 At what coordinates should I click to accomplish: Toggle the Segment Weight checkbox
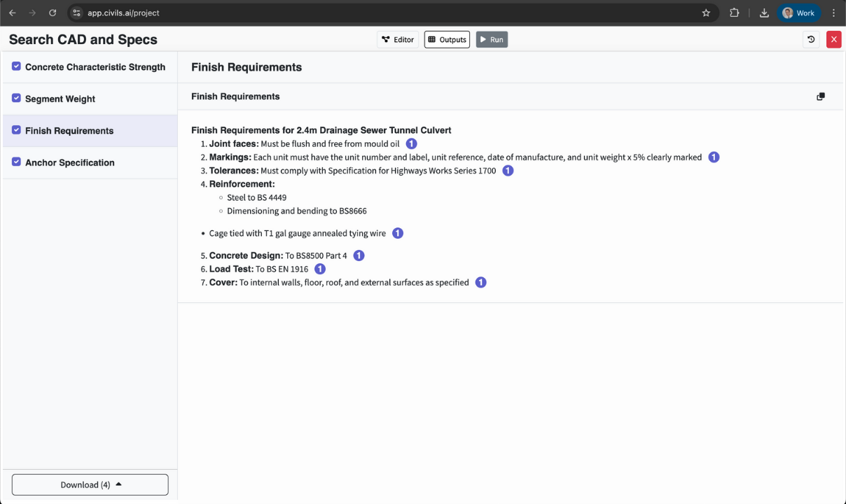tap(16, 98)
